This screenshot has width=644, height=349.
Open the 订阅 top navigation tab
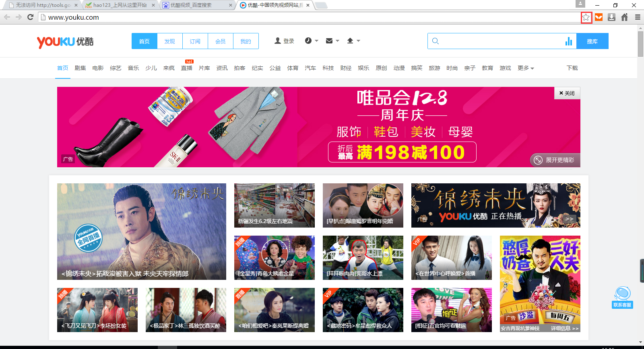(x=195, y=41)
